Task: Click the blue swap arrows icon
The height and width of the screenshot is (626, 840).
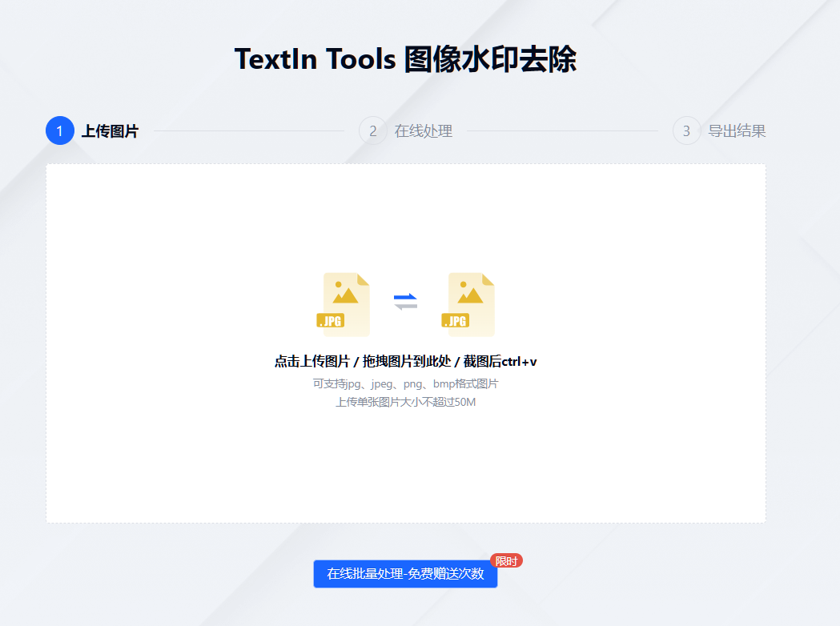Action: coord(405,302)
